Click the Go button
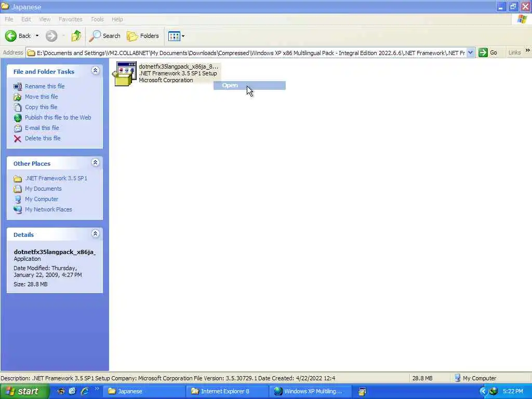This screenshot has height=399, width=532. pos(488,52)
